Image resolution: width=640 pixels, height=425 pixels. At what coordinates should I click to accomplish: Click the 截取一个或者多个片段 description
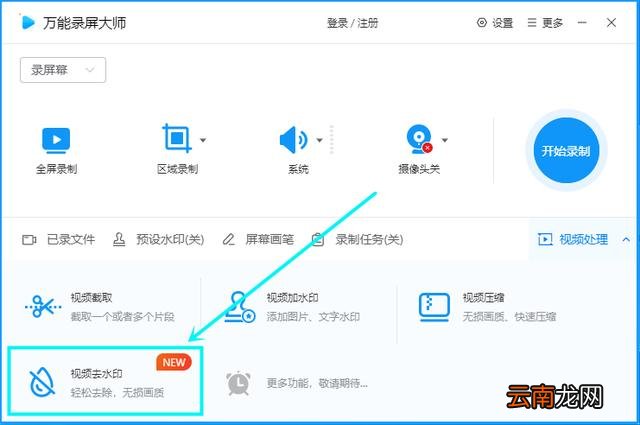pyautogui.click(x=122, y=316)
